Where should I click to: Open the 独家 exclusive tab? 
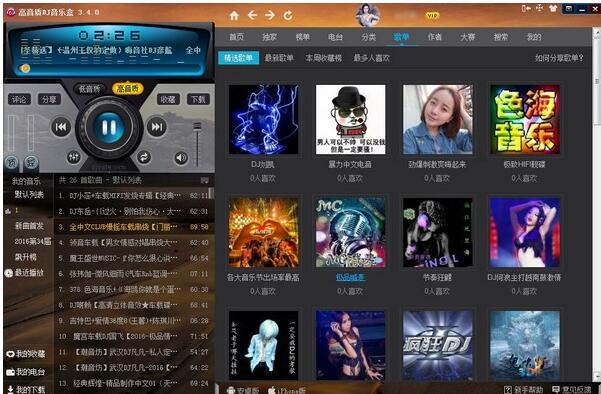(x=269, y=37)
